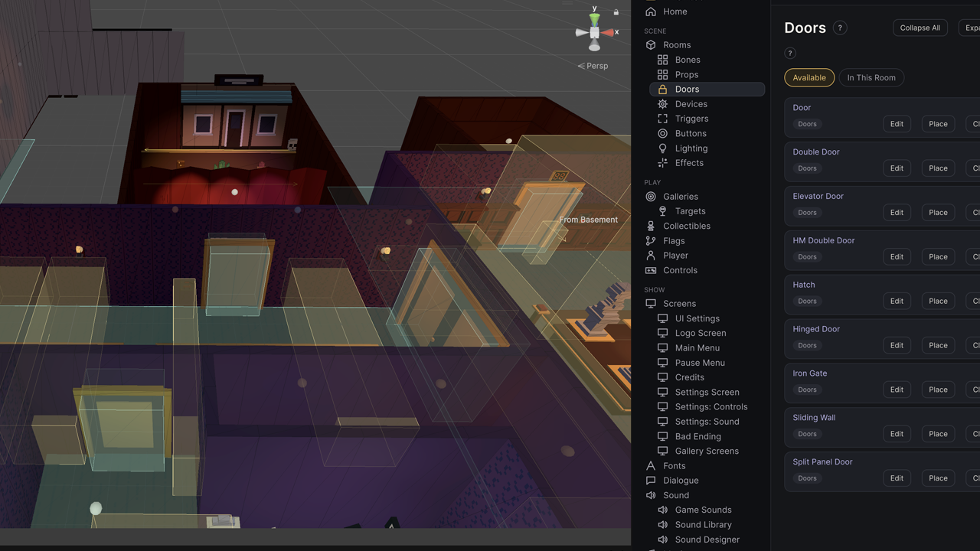Place the Elevator Door

tap(938, 213)
